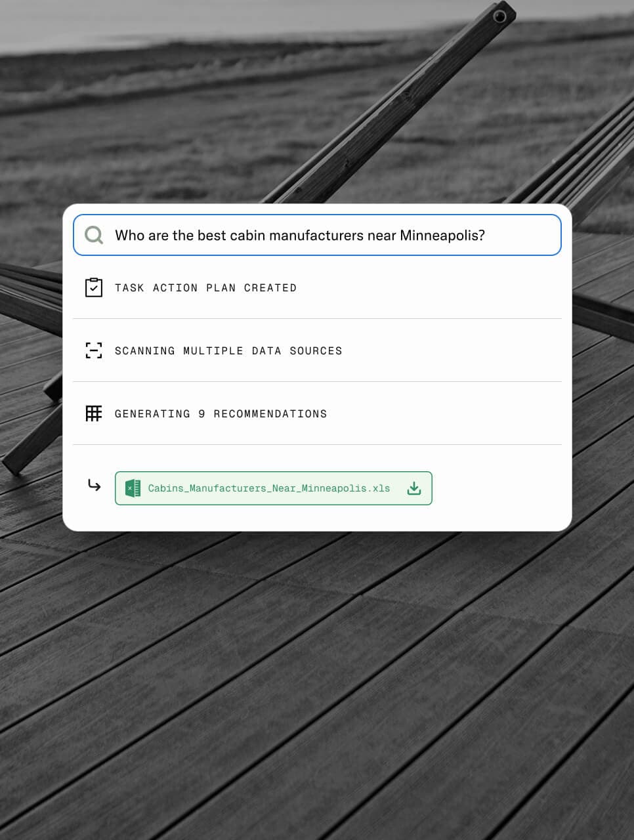Screen dimensions: 634x840
Task: Select 'GENERATING 9 RECOMMENDATIONS' text
Action: [x=221, y=414]
